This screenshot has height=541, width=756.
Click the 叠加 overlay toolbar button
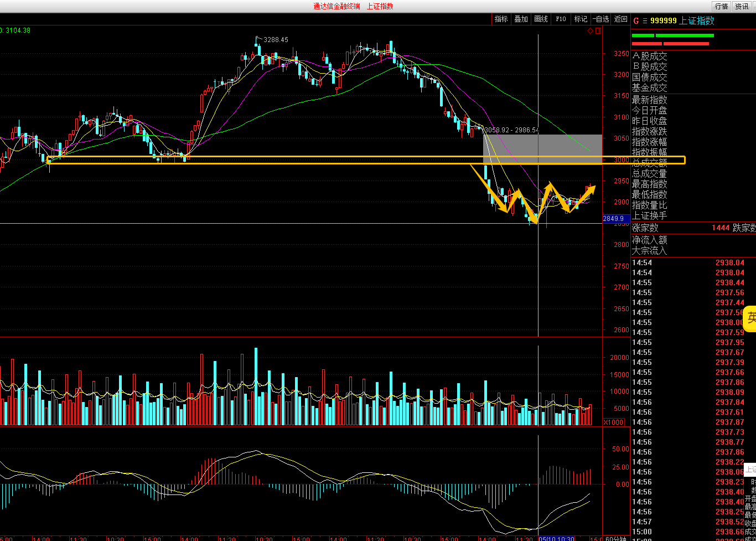coord(521,19)
